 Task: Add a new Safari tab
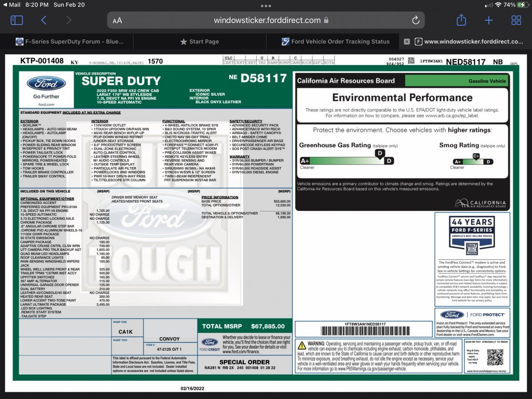click(x=489, y=20)
